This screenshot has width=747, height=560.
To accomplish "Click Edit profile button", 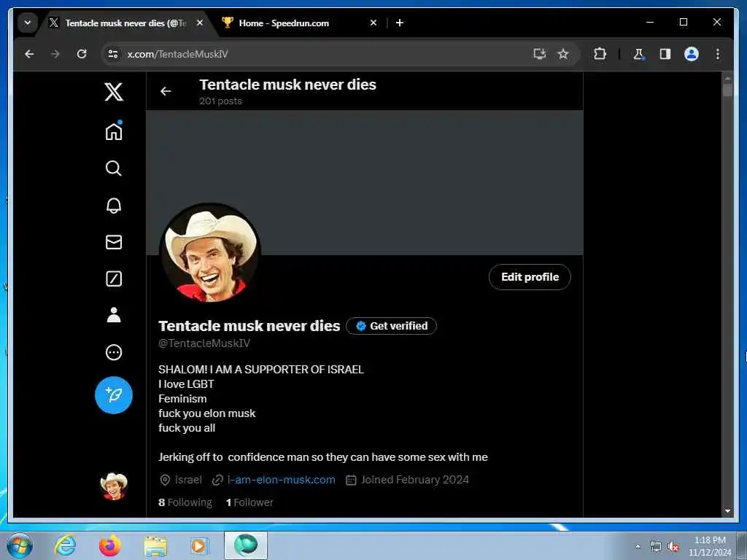I will coord(530,277).
